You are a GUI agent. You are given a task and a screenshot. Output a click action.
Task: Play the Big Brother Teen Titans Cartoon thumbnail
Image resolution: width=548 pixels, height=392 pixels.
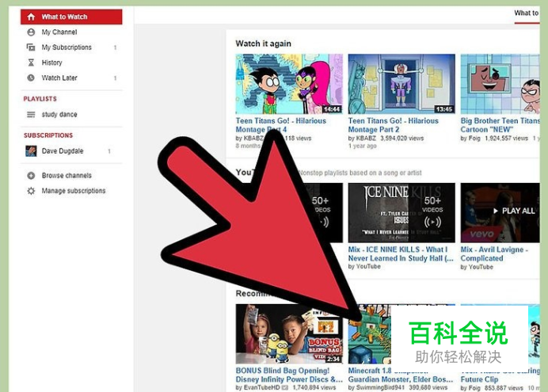tap(500, 84)
